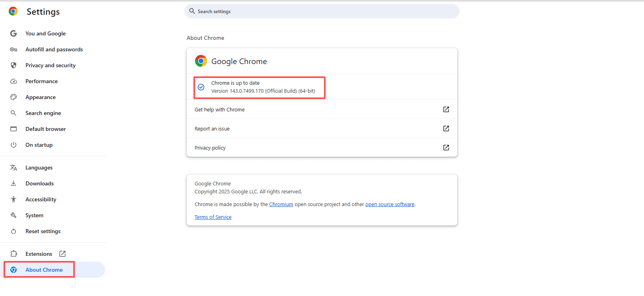Click the open source software link
This screenshot has height=296, width=644.
tap(390, 204)
